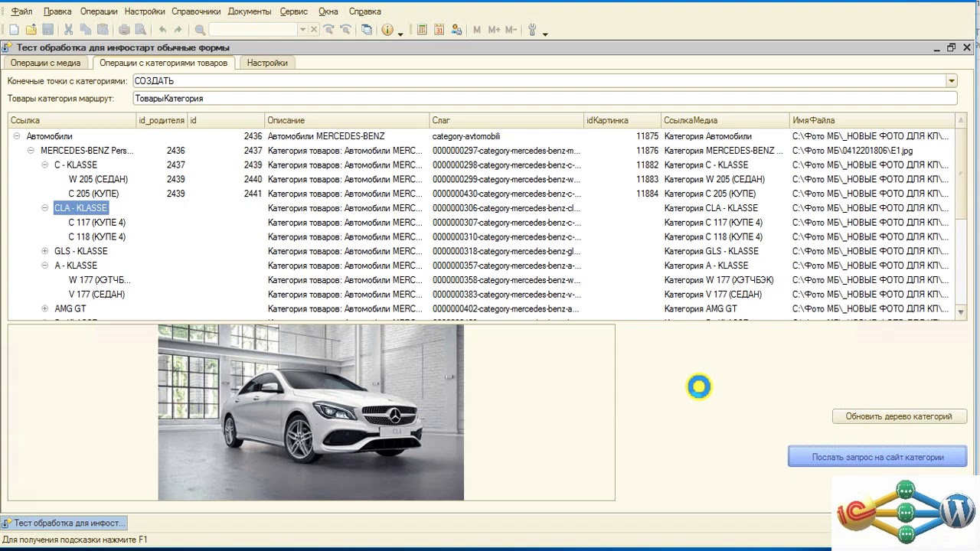The width and height of the screenshot is (980, 551).
Task: Click the windows list toolbar icon
Action: pyautogui.click(x=367, y=30)
